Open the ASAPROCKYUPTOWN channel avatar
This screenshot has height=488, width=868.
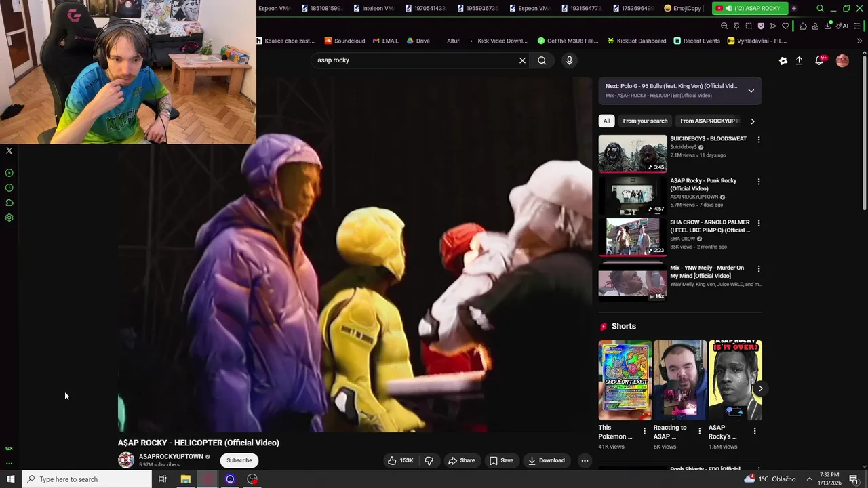pyautogui.click(x=126, y=460)
